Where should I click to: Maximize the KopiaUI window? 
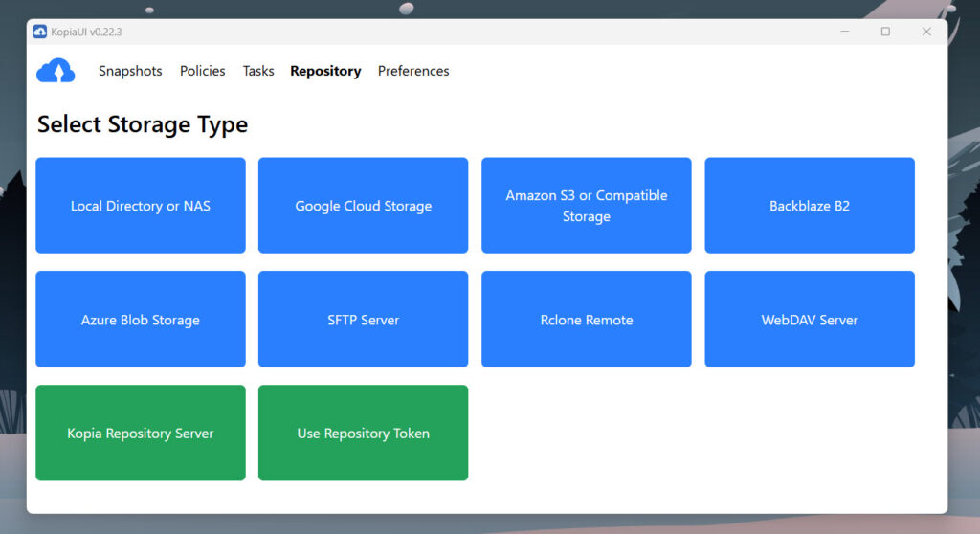click(885, 32)
